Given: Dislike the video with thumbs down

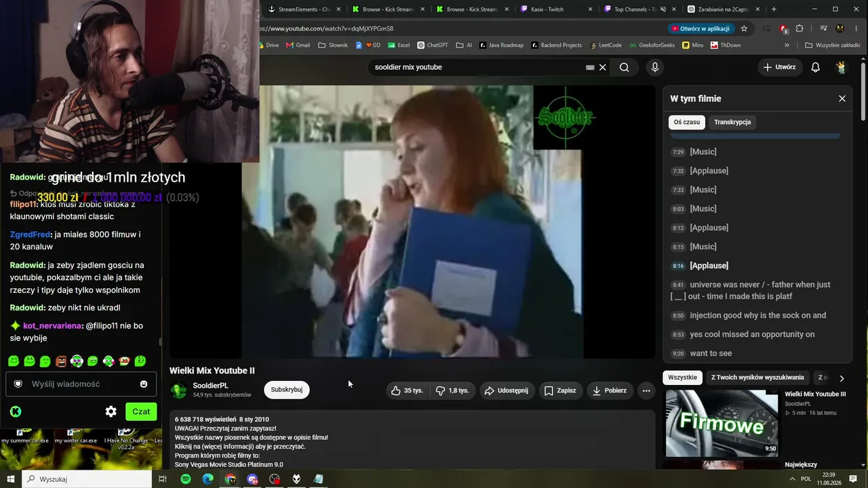Looking at the screenshot, I should [452, 390].
